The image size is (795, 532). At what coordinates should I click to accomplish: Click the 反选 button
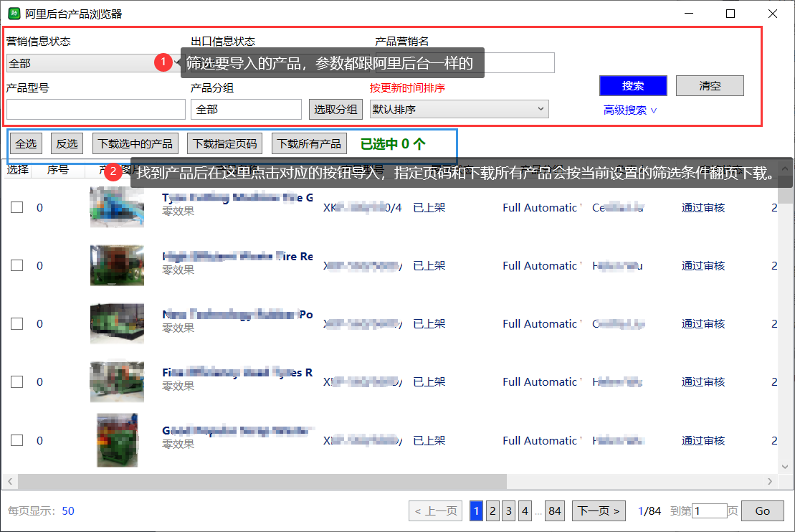[x=67, y=143]
